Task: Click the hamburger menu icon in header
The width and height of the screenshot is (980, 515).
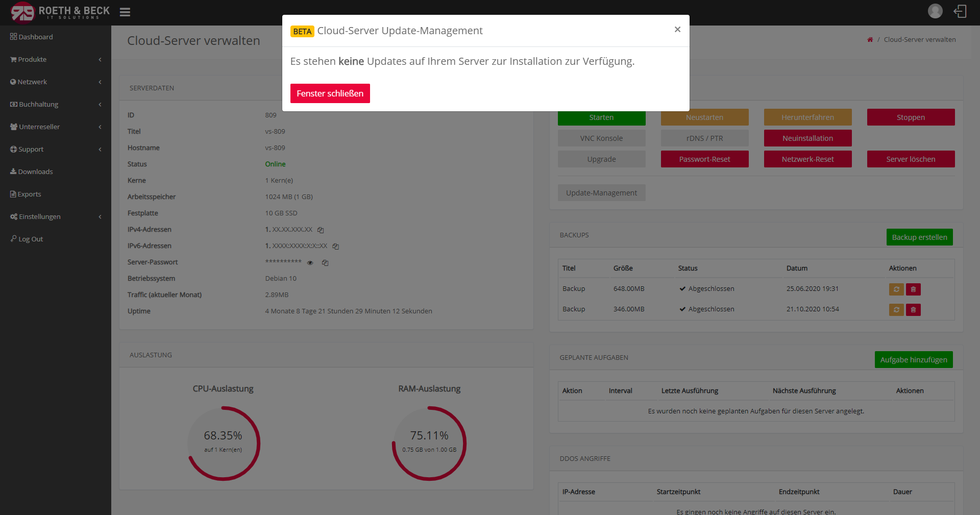Action: (x=125, y=12)
